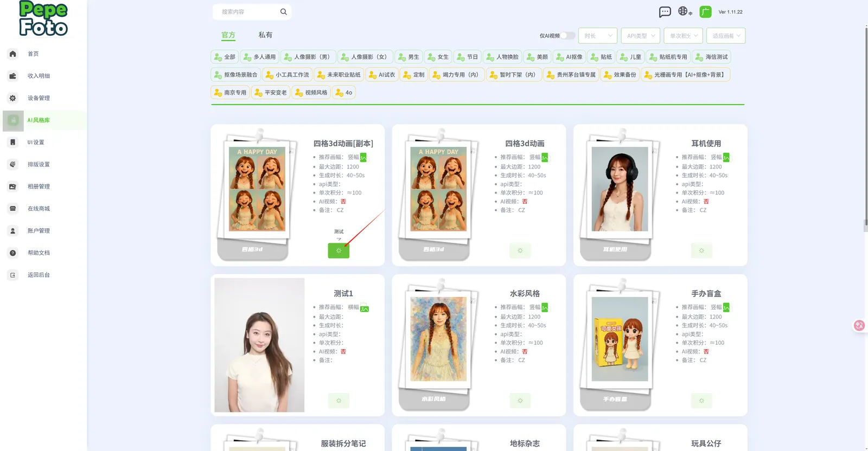Select the 4o tag
Image resolution: width=868 pixels, height=451 pixels.
[x=343, y=93]
